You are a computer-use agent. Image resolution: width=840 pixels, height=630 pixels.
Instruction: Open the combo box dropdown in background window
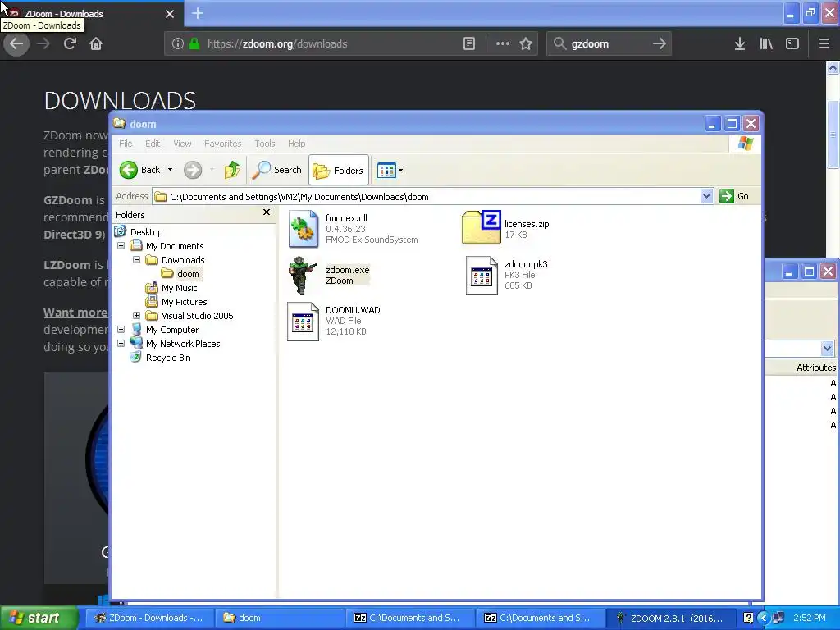click(x=827, y=348)
